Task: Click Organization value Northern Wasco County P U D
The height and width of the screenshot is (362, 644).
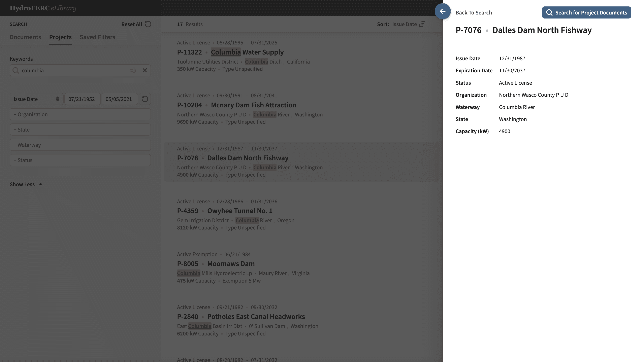Action: tap(534, 95)
